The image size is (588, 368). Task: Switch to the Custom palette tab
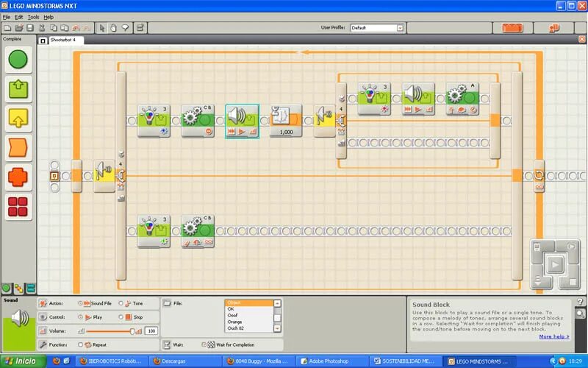[31, 289]
